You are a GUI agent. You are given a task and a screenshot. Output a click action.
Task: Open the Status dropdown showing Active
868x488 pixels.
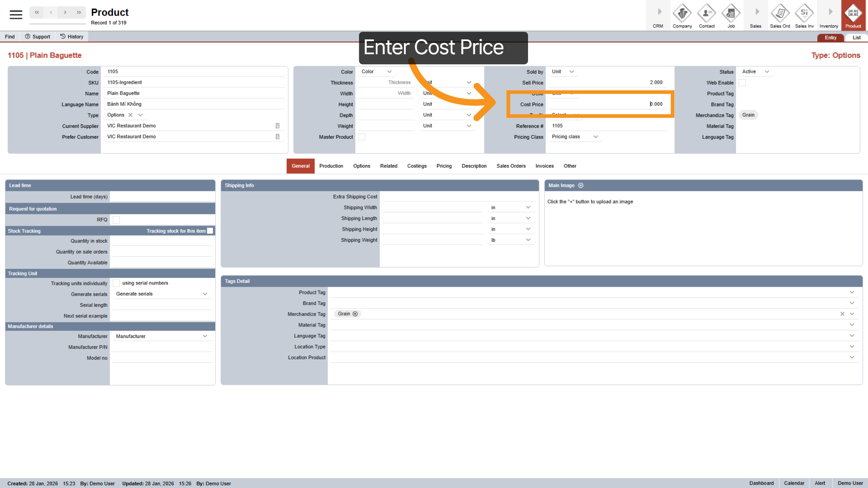point(755,72)
